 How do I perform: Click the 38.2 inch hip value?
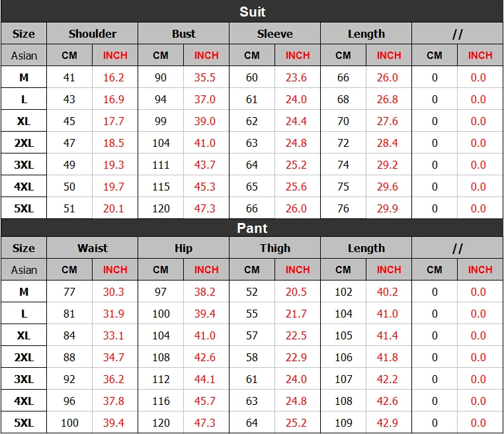pos(205,292)
